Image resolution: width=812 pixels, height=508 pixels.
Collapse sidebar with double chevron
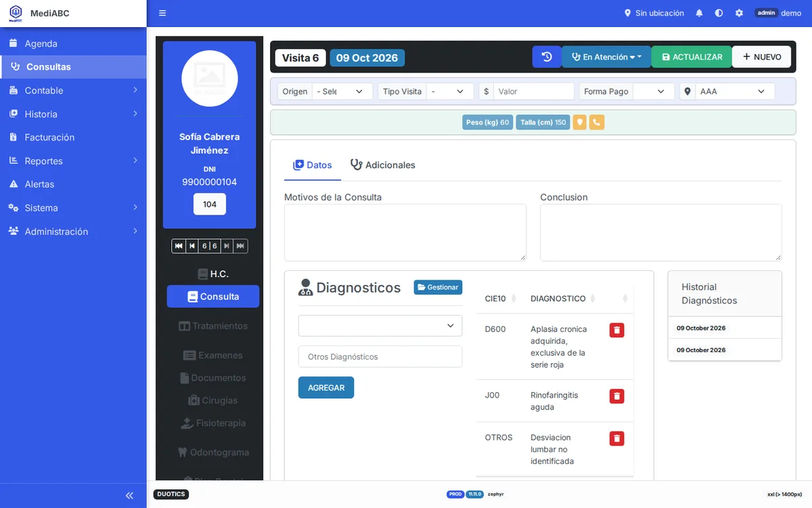point(129,496)
